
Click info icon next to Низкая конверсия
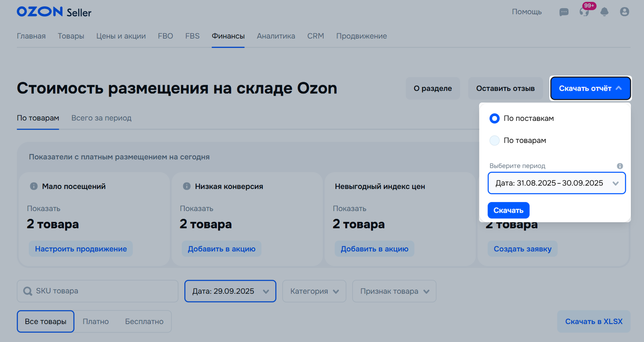click(x=187, y=186)
